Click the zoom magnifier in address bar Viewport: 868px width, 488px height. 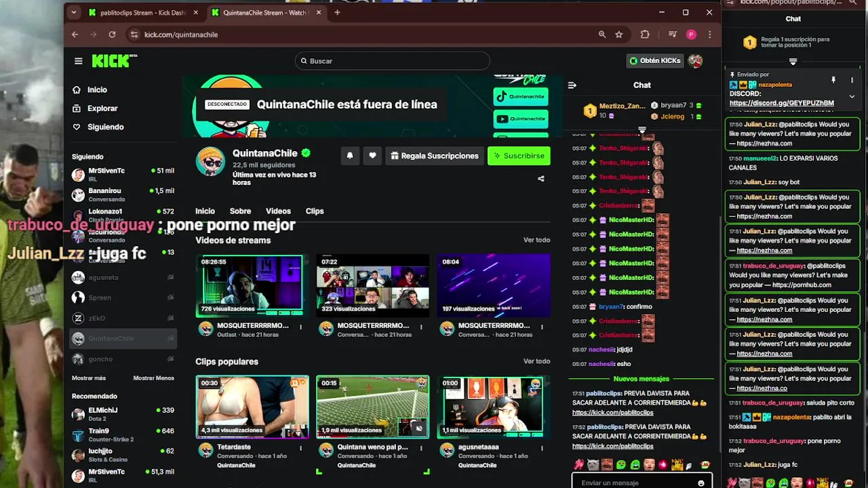[x=602, y=35]
